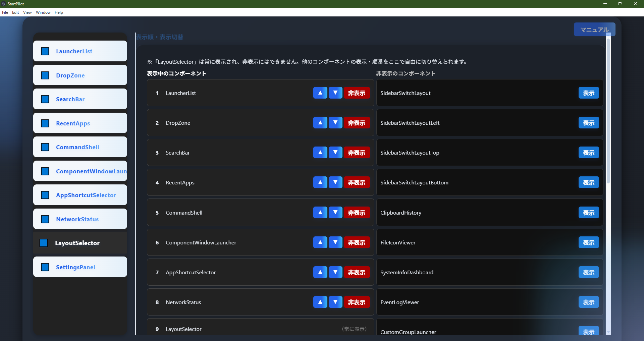Click the StartPilot icon in the title bar
This screenshot has width=644, height=341.
coord(4,4)
